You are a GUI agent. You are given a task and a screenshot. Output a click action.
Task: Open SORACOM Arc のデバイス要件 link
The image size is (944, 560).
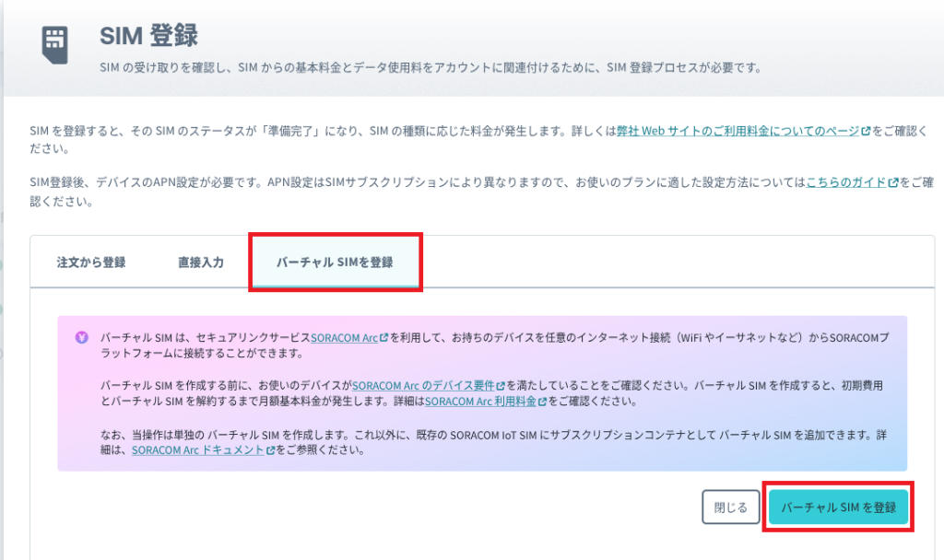pos(423,383)
